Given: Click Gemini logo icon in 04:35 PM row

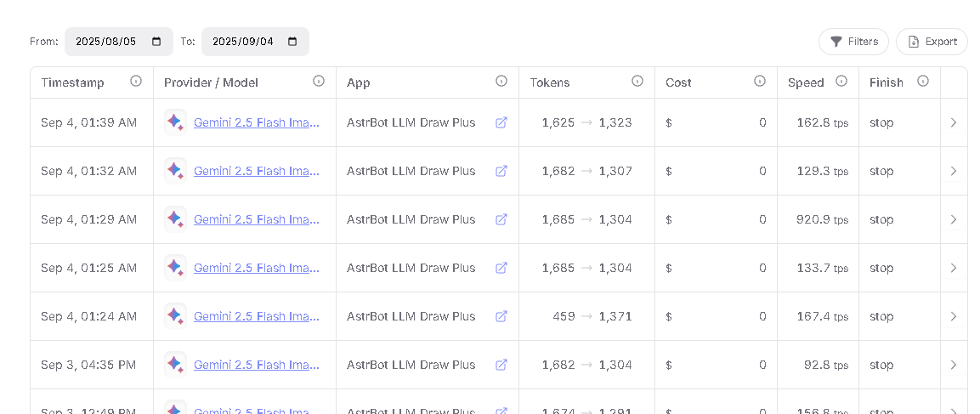Looking at the screenshot, I should click(x=176, y=365).
